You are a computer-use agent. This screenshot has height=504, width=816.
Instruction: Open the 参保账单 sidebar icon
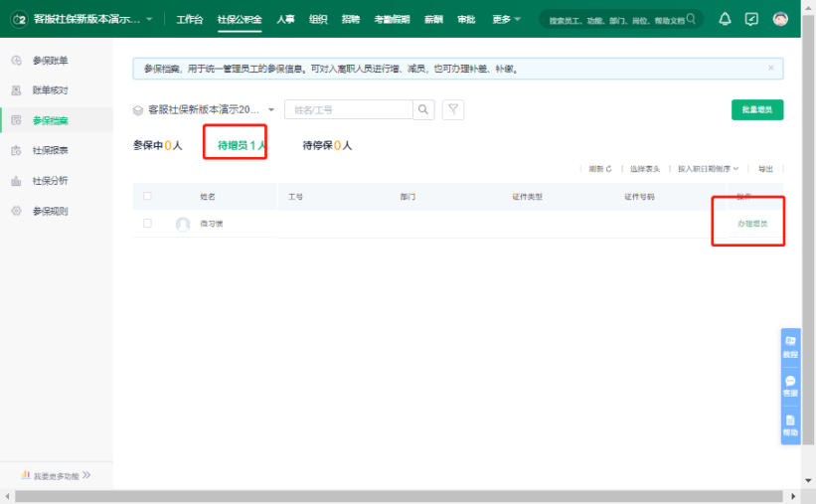pos(17,61)
